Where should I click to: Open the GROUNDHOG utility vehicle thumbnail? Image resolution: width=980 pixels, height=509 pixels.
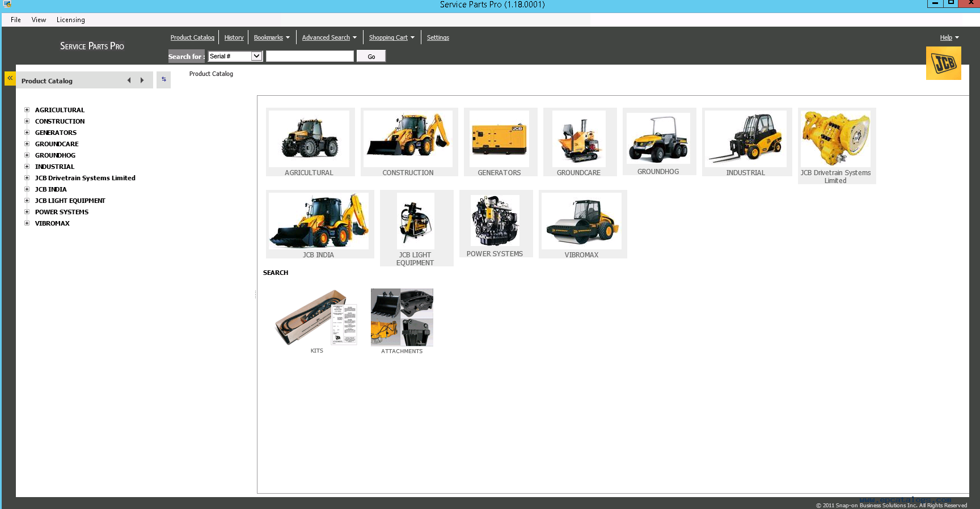[x=658, y=138]
